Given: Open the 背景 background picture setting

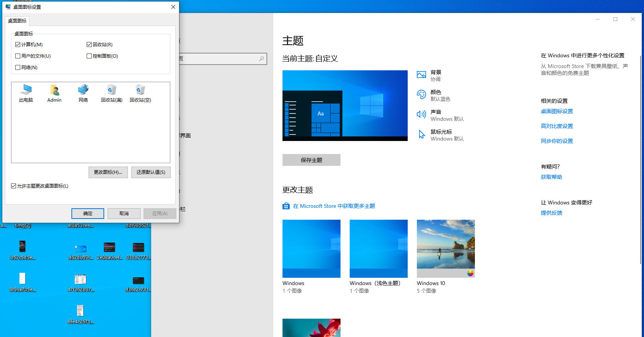Looking at the screenshot, I should coord(421,75).
